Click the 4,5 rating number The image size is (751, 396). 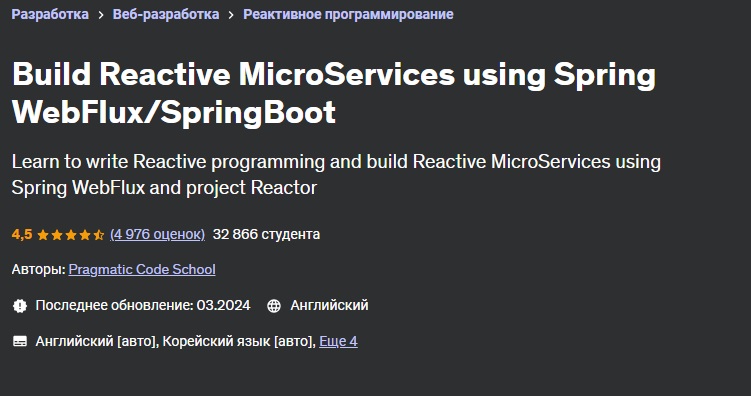click(22, 234)
